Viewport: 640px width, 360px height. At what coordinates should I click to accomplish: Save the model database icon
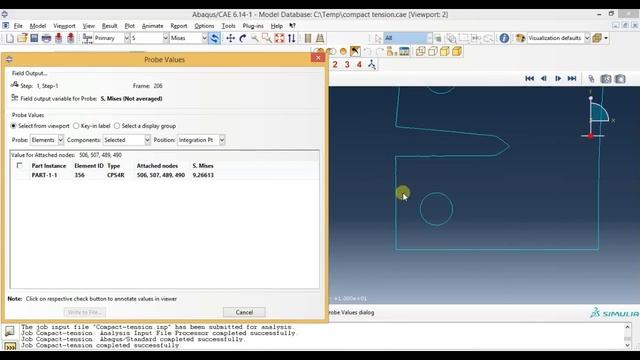[34, 38]
